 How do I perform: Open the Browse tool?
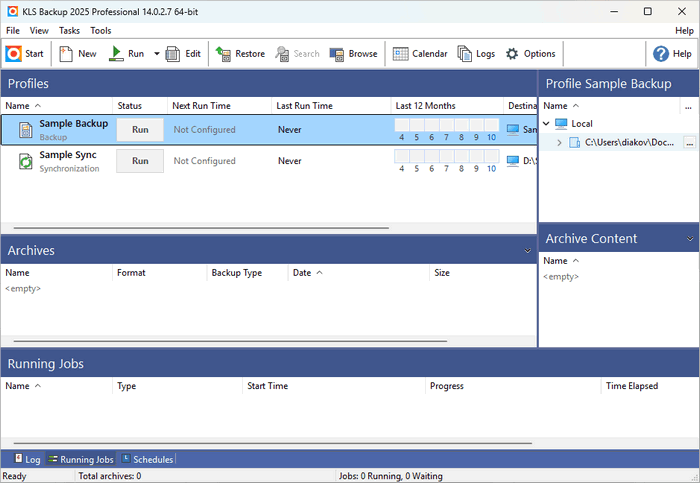(354, 54)
